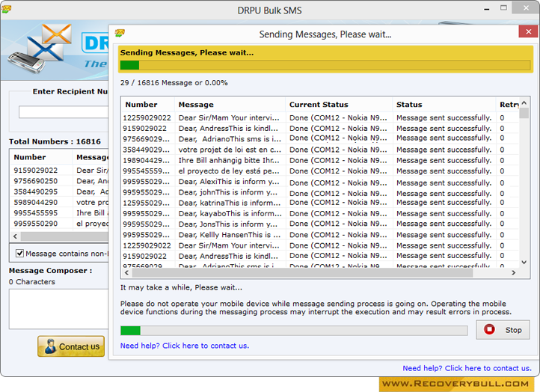Image resolution: width=540 pixels, height=392 pixels.
Task: Click main list number 9959550290
Action: coord(36,224)
